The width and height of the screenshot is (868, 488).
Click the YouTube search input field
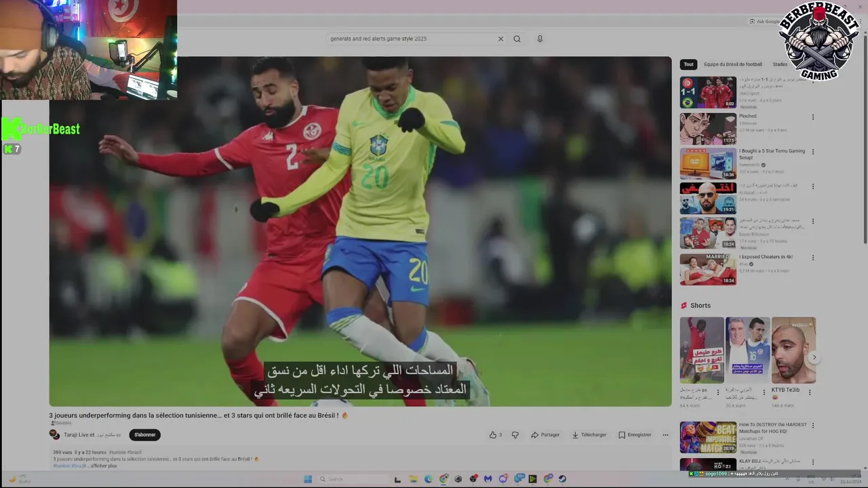click(x=412, y=39)
